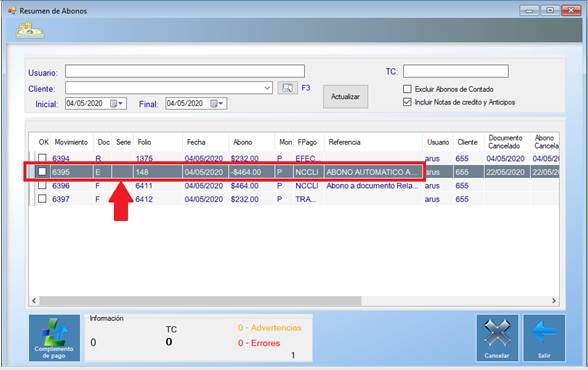Tick OK checkbox for movement 6396
The height and width of the screenshot is (370, 588).
coord(42,185)
